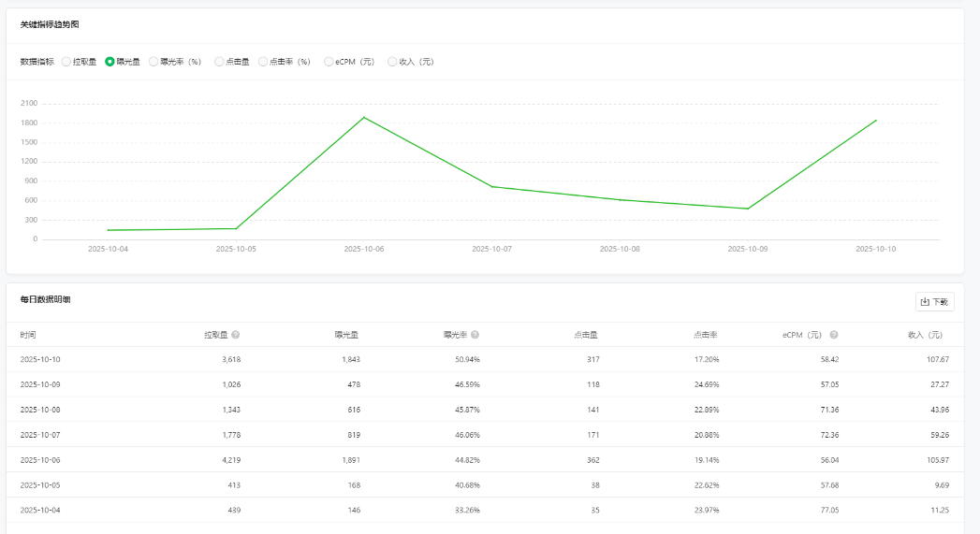Click the chart peak at 2025-10-06
Screen dimensions: 980x534
[364, 117]
